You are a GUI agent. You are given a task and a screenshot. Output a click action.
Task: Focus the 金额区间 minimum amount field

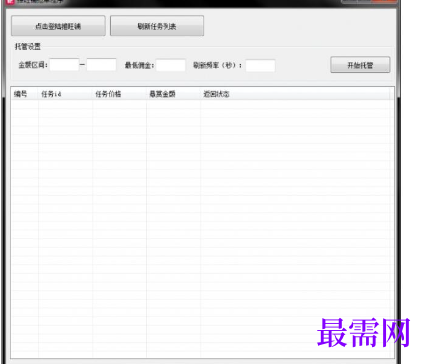click(x=64, y=65)
